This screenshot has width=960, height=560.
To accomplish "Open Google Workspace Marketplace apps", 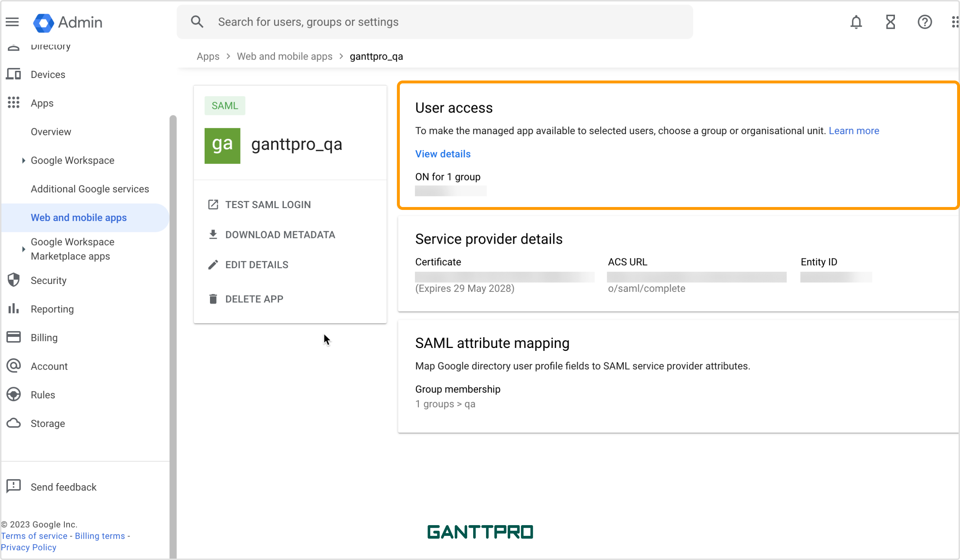I will coord(73,249).
